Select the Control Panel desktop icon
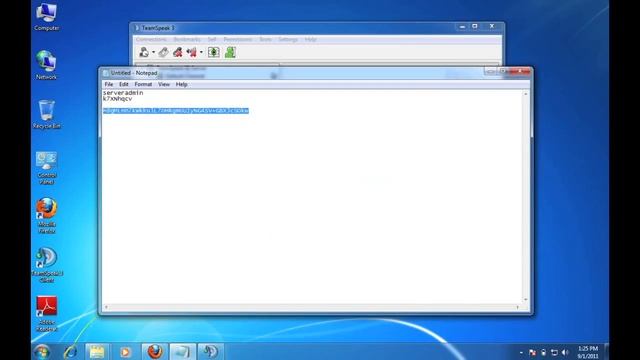Viewport: 640px width, 360px height. (47, 168)
